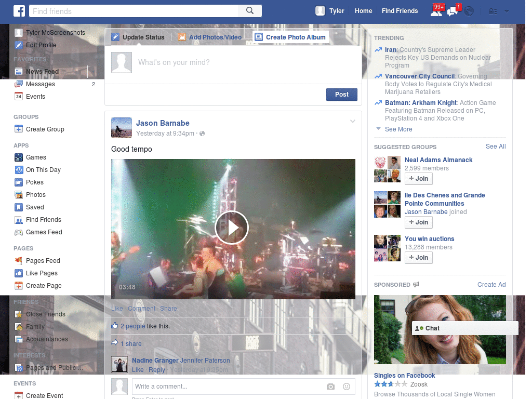Open the globe notifications icon
The width and height of the screenshot is (532, 399).
469,11
